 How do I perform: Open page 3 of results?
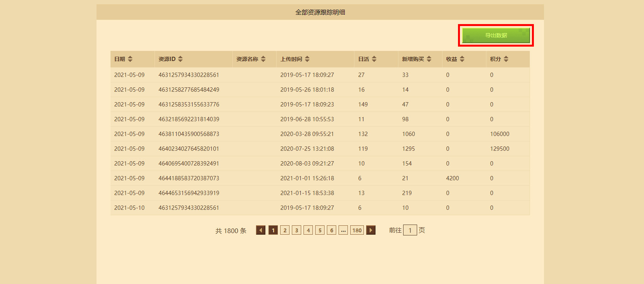[297, 230]
